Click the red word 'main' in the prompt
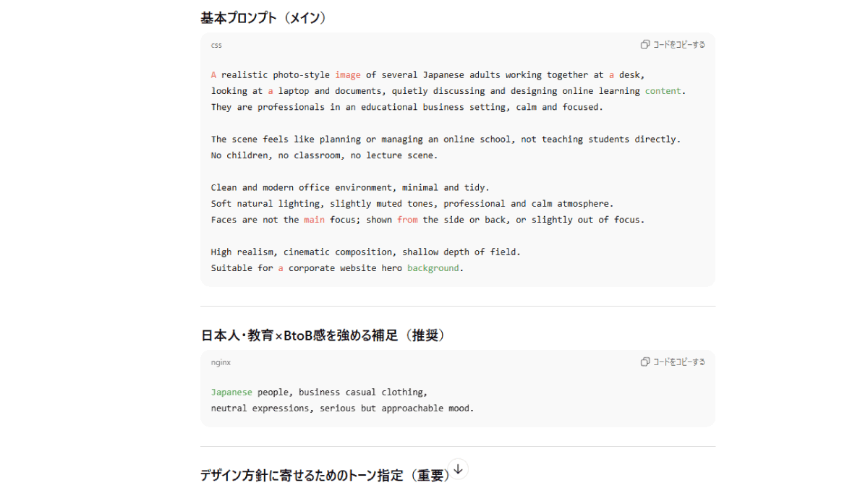868x488 pixels. coord(314,220)
